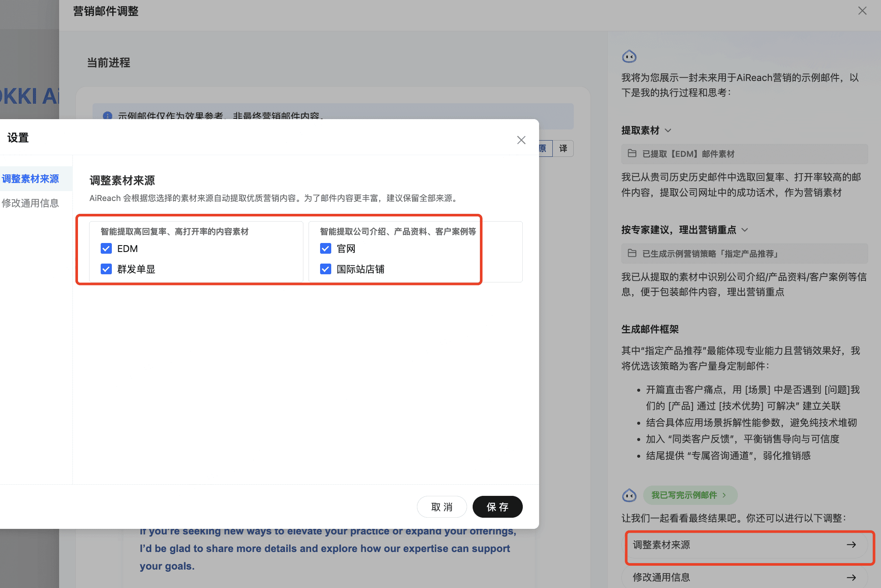The image size is (881, 588).
Task: Select the 译 translation tab
Action: 563,148
